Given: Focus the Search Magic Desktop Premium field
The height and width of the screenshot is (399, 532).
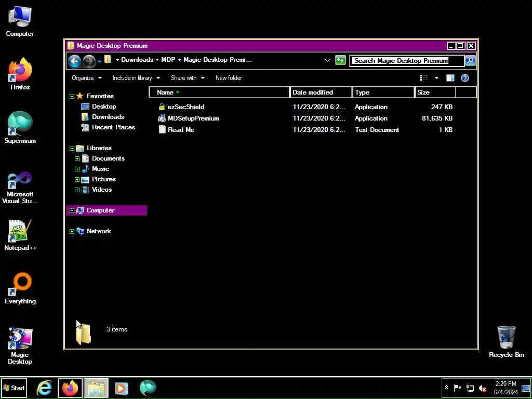Looking at the screenshot, I should 406,61.
